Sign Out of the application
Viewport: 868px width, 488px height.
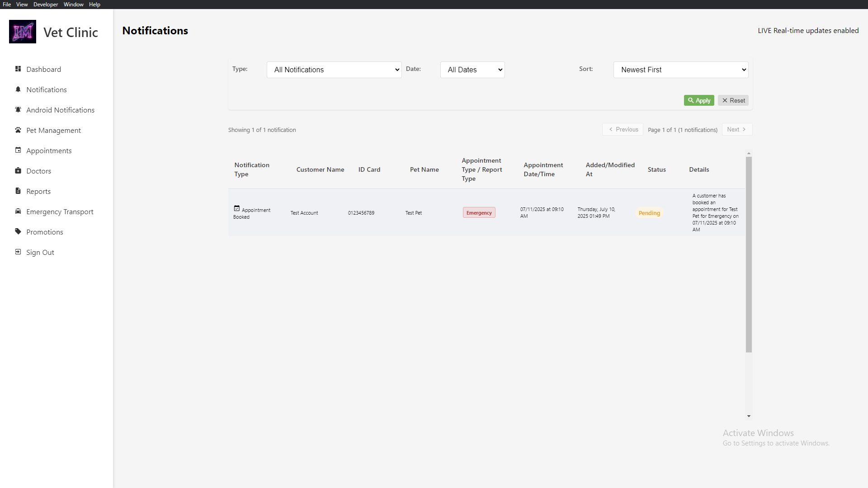click(40, 252)
